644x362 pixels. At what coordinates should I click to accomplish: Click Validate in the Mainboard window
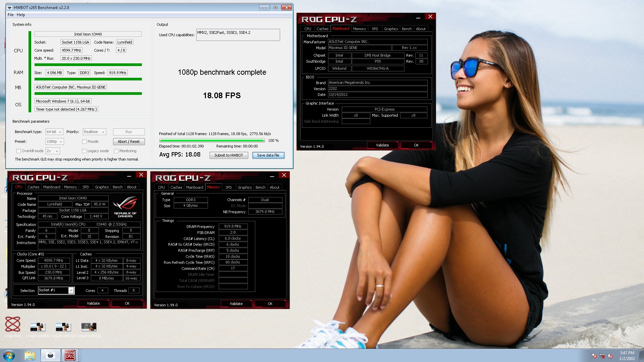[x=382, y=145]
